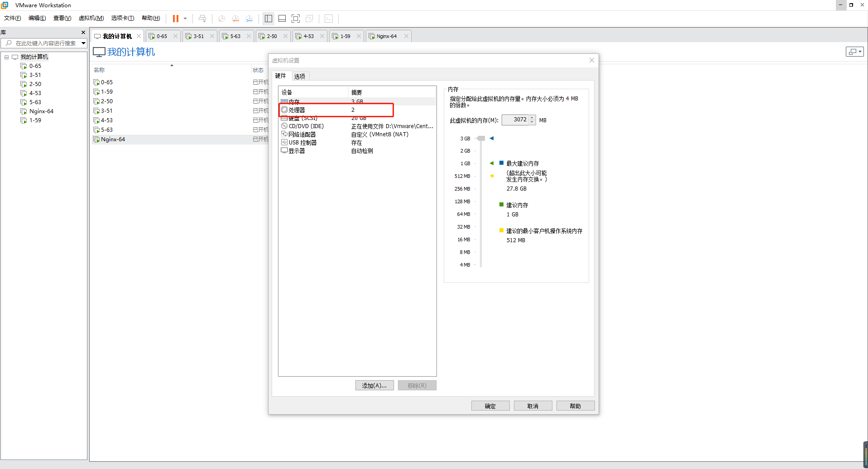
Task: Close the 虚拟机设置 dialog
Action: [x=591, y=60]
